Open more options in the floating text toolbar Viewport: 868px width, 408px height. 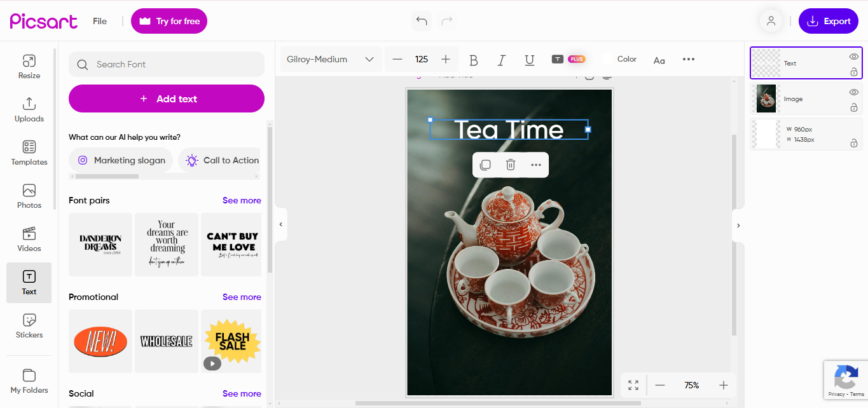(536, 165)
